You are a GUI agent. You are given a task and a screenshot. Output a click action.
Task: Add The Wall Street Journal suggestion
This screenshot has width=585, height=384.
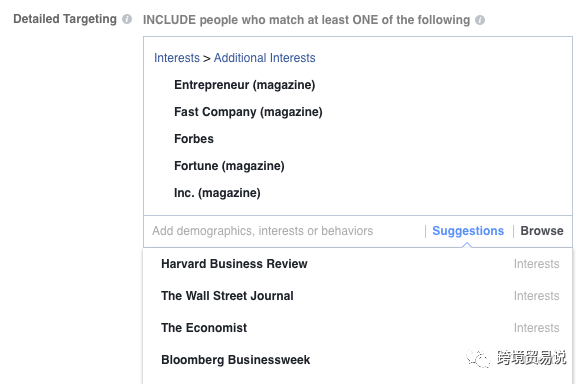[x=357, y=296]
